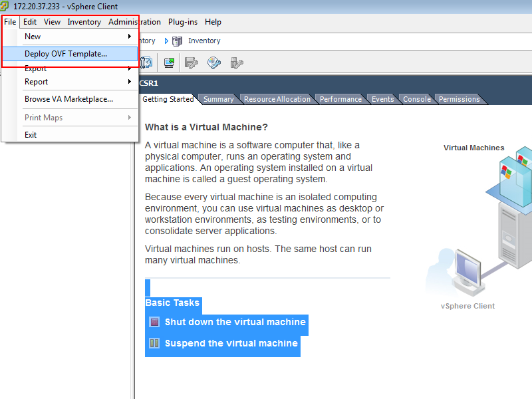This screenshot has height=399, width=532.
Task: Launch the virtual machine console icon
Action: pyautogui.click(x=169, y=63)
